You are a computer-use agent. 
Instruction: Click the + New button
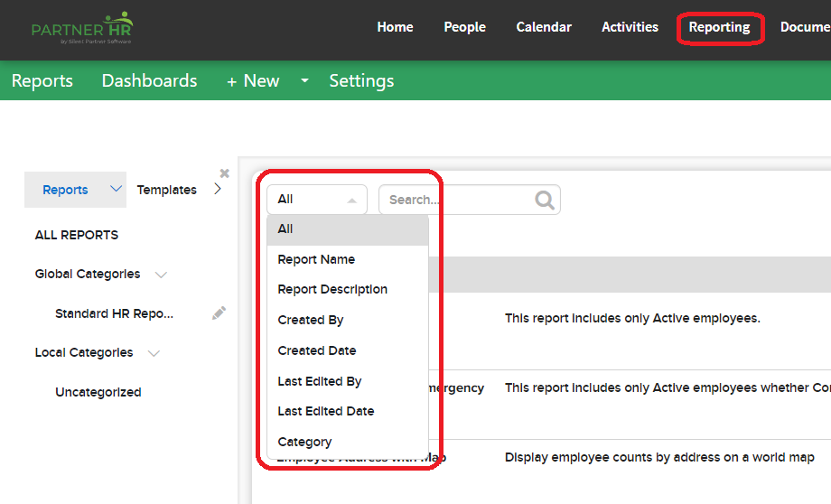pos(253,80)
